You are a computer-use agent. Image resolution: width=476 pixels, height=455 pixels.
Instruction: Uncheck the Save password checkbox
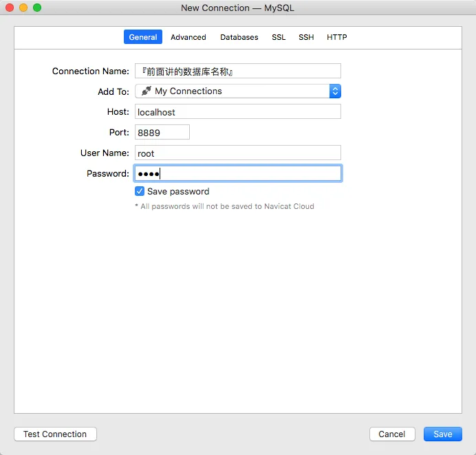140,191
